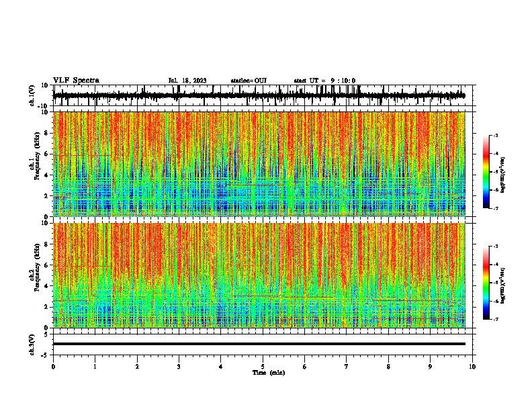Click the -7 label on ch.1 color bar
The width and height of the screenshot is (532, 411).
pyautogui.click(x=496, y=208)
